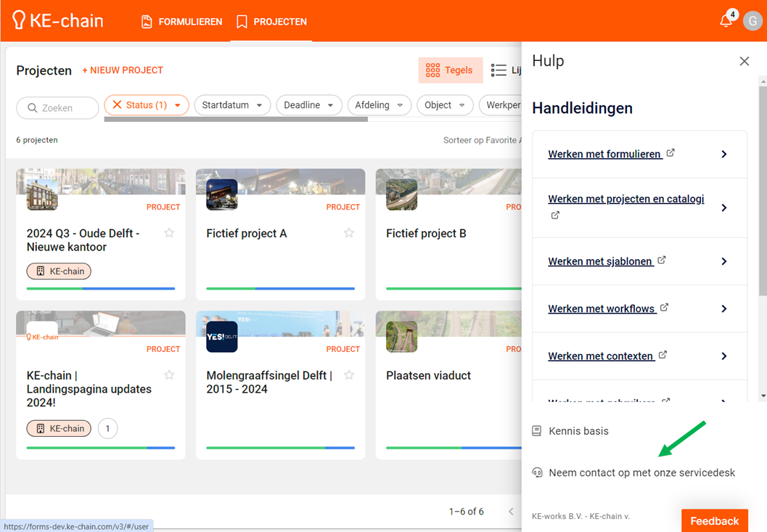767x532 pixels.
Task: Expand the Deadline filter dropdown
Action: point(308,105)
